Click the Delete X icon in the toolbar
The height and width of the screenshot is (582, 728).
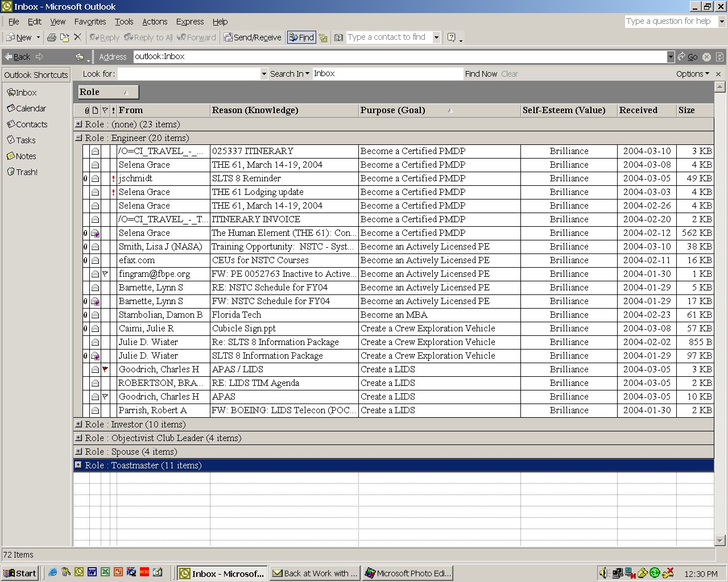coord(78,38)
